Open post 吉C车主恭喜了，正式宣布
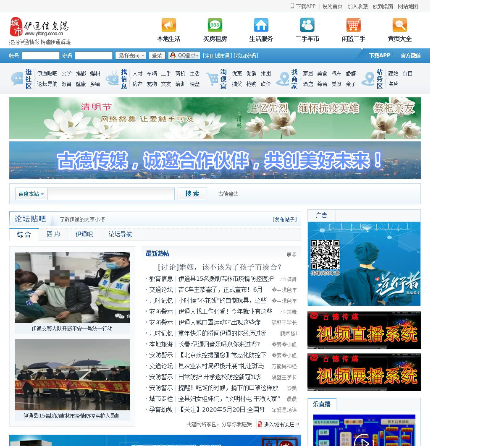 [220, 290]
